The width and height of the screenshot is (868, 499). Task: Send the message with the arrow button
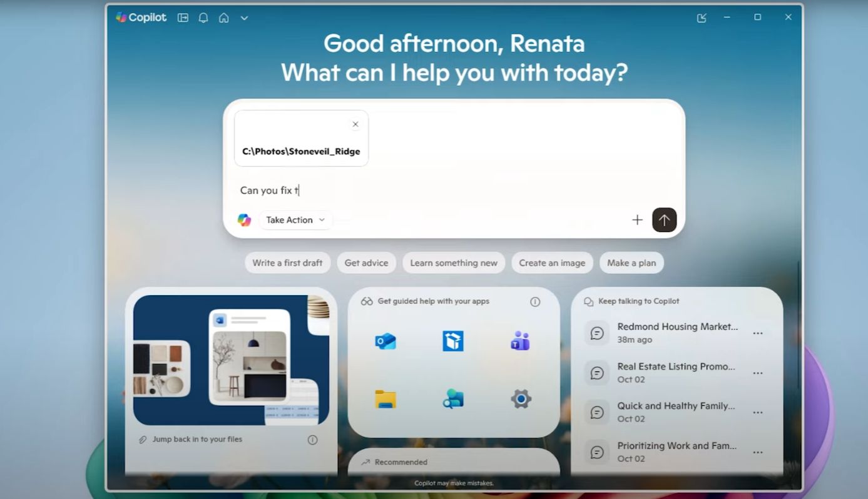665,220
